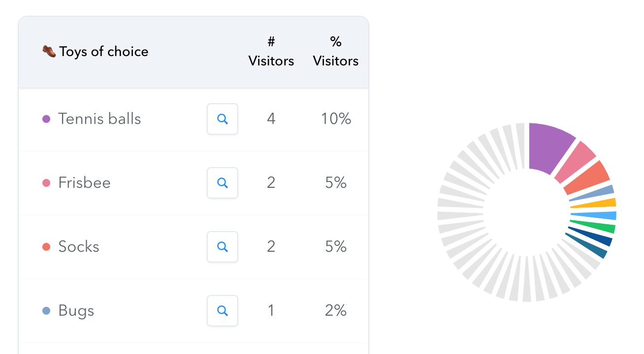Click the purple dot next to Tennis balls

pyautogui.click(x=46, y=119)
